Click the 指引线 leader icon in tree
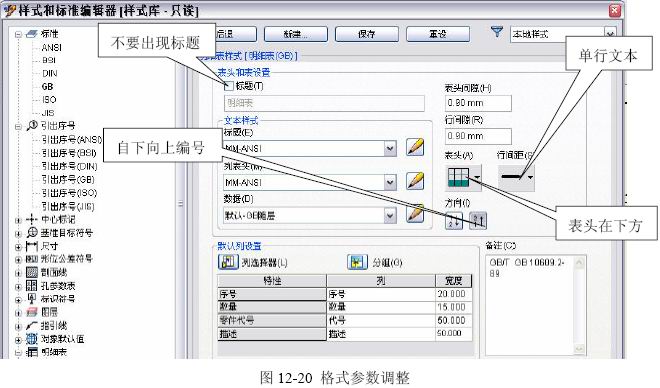Screen dimensions: 660x388 pos(32,325)
